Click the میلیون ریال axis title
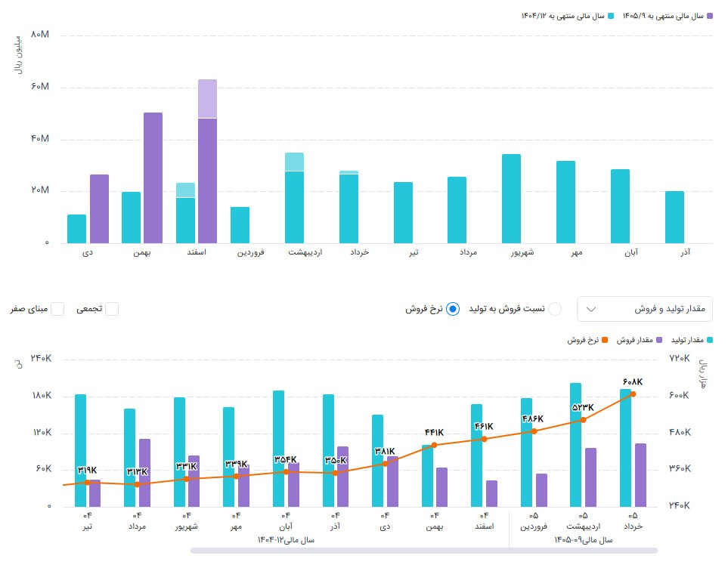 18,54
